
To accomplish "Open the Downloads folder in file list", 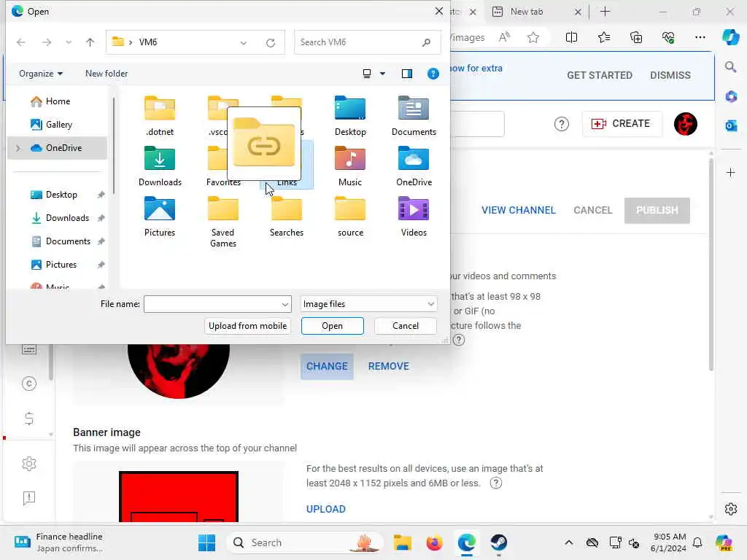I will (x=160, y=166).
